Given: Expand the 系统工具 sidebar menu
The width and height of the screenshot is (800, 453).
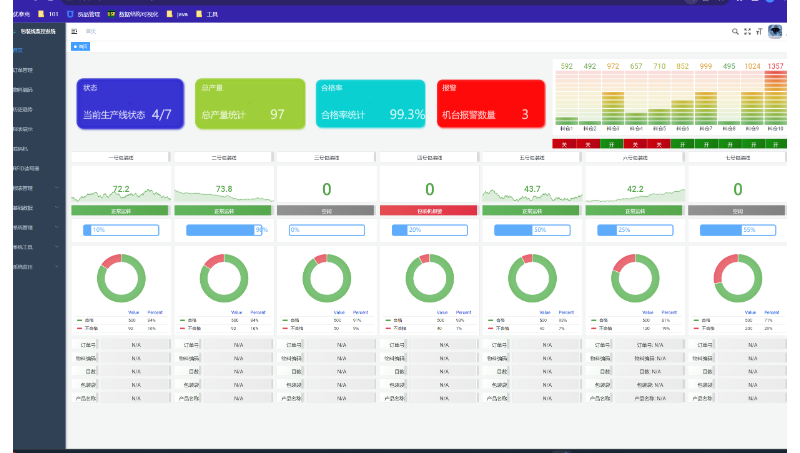Looking at the screenshot, I should click(37, 247).
